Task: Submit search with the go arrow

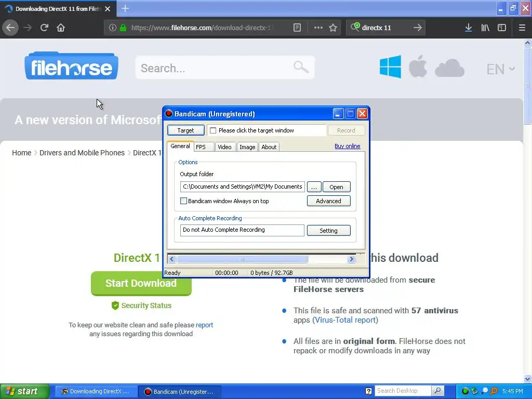Action: pyautogui.click(x=418, y=28)
